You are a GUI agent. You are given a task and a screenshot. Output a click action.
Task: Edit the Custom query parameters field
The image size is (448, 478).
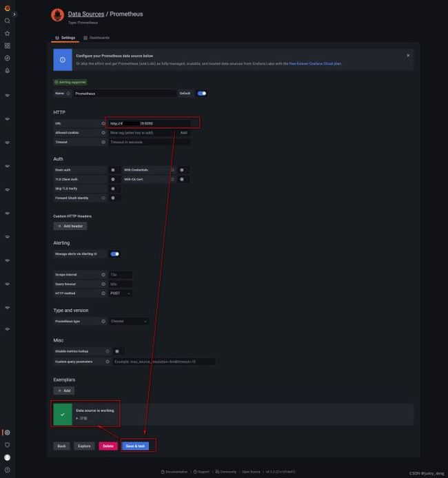click(x=164, y=362)
